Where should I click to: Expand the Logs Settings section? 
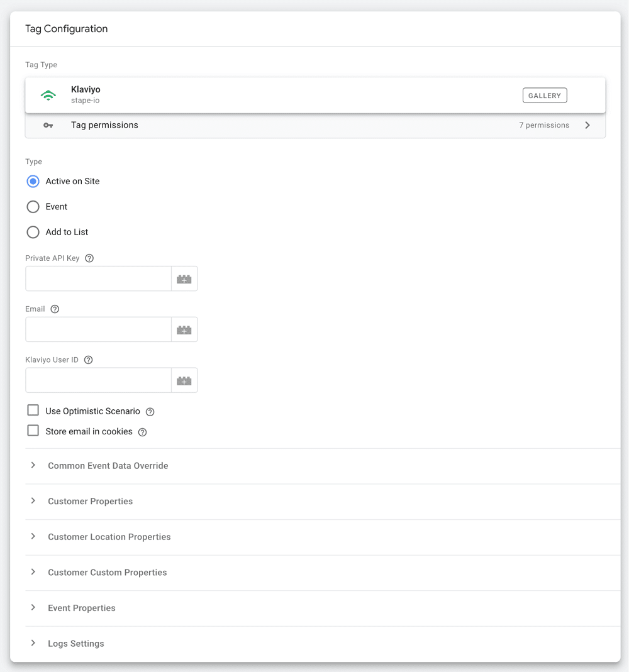coord(75,644)
